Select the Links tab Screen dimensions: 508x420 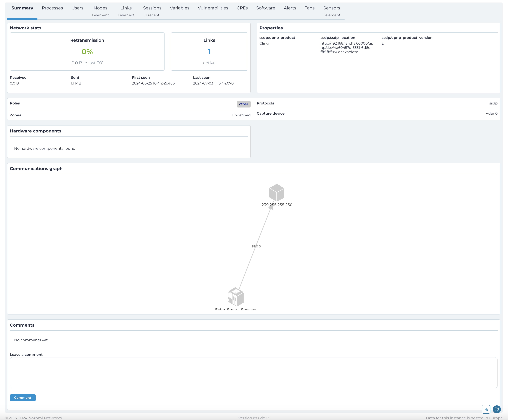pos(126,11)
